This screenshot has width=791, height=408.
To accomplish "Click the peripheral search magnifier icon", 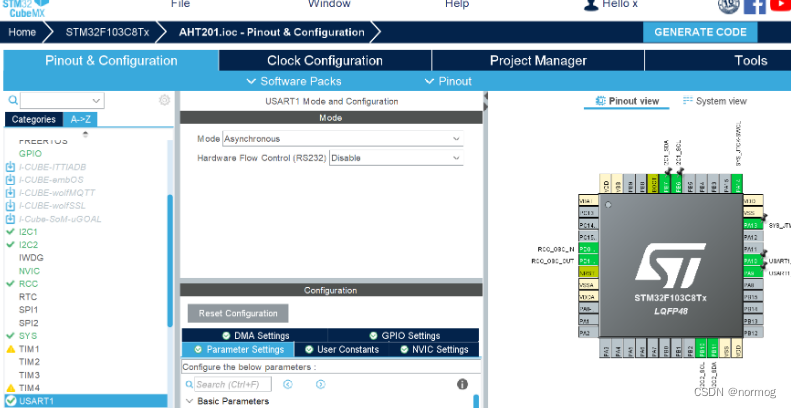I will (13, 100).
